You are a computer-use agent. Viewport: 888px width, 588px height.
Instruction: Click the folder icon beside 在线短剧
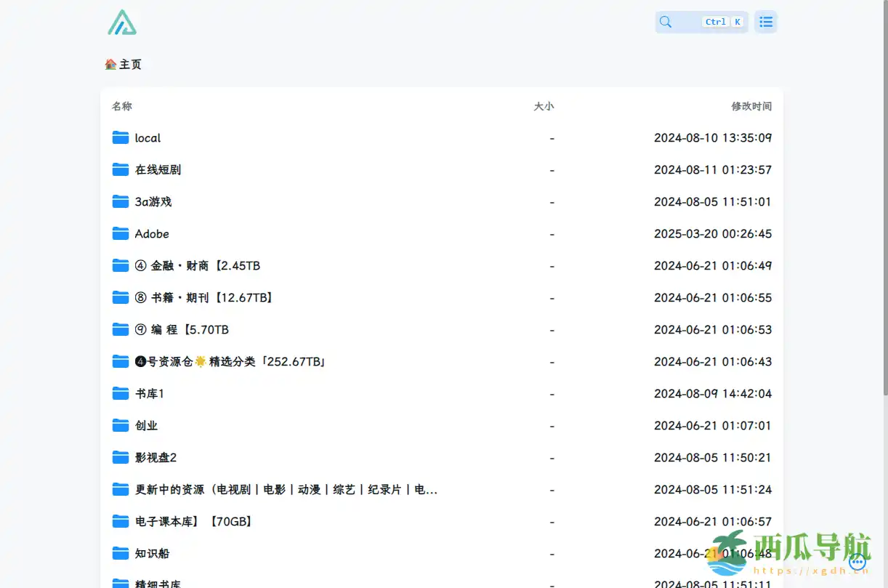[121, 170]
